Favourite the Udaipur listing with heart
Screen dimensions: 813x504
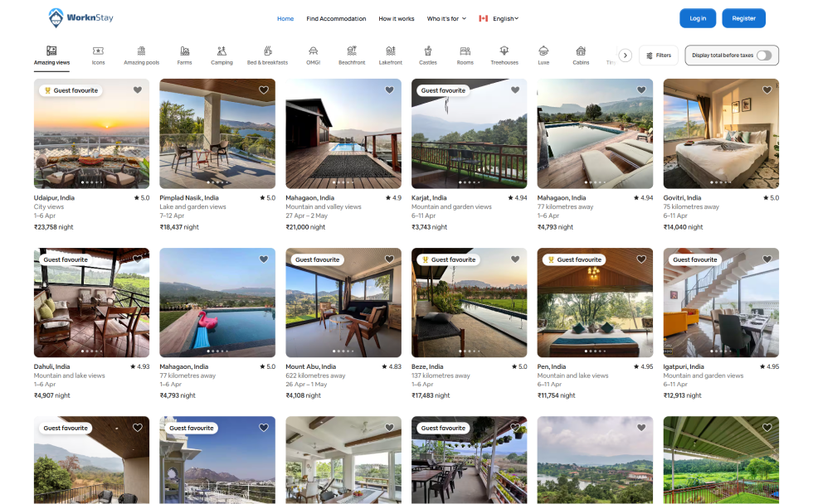[138, 90]
